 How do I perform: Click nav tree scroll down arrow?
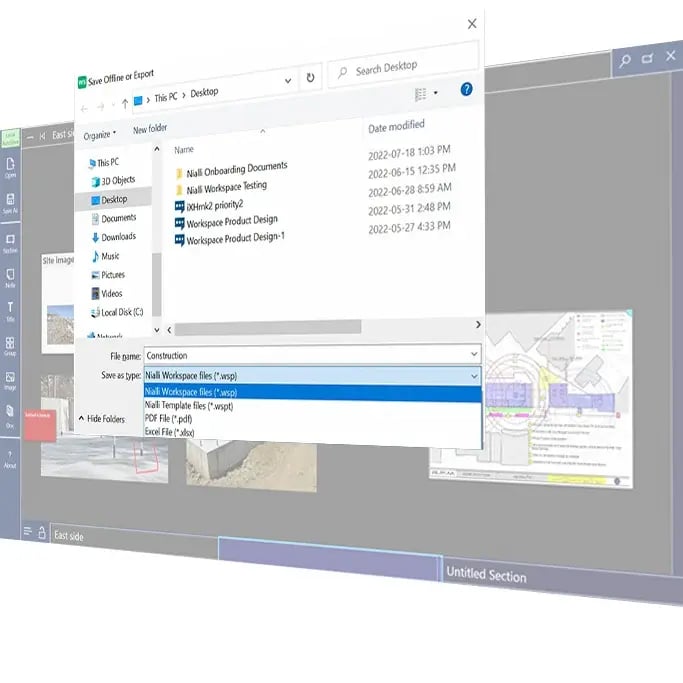(x=157, y=330)
